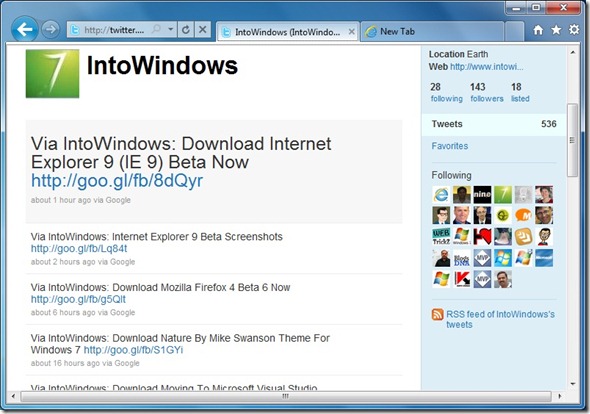Click the black 'nine' avatar

482,195
